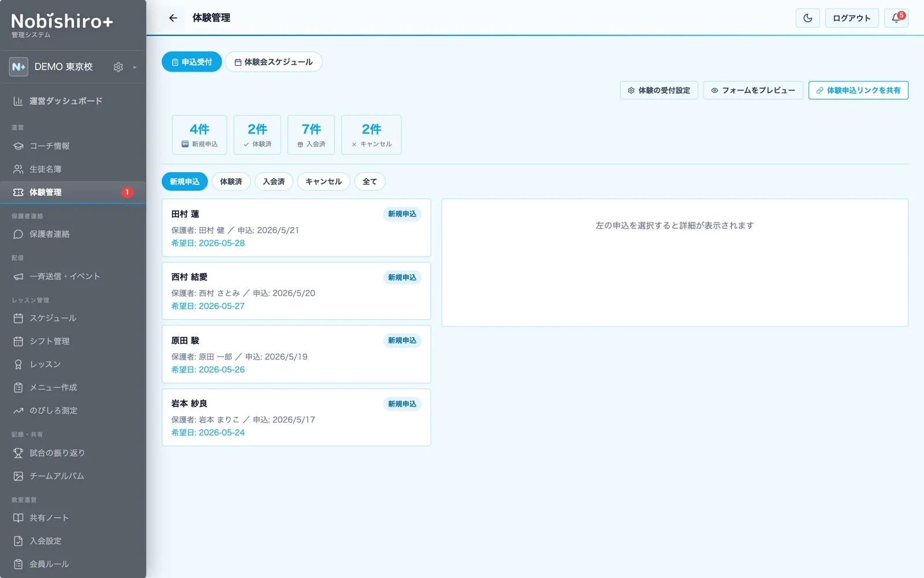Open 生徒名簿 in sidebar
The width and height of the screenshot is (924, 578).
click(x=73, y=169)
